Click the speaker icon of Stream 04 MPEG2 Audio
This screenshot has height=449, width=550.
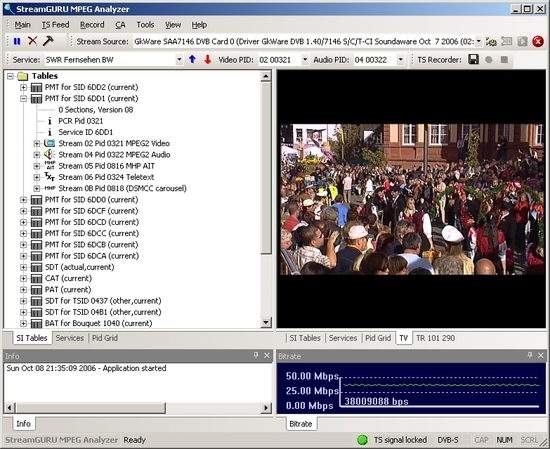pyautogui.click(x=49, y=154)
